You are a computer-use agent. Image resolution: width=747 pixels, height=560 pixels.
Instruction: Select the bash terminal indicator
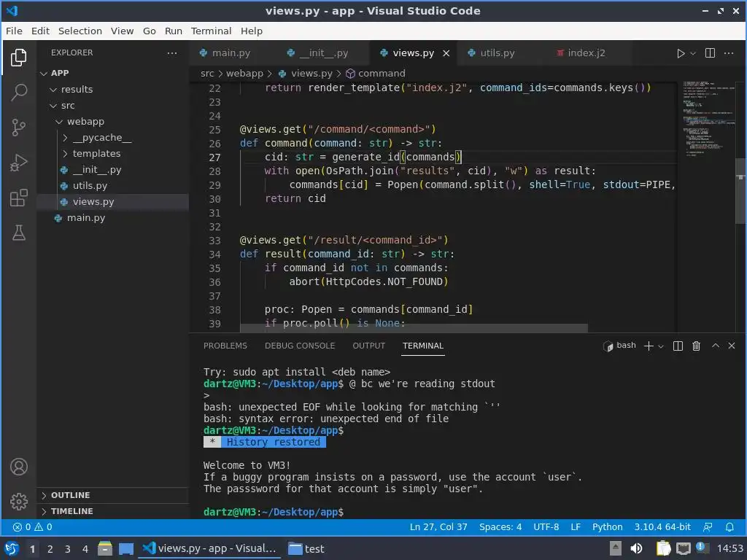[x=619, y=346]
